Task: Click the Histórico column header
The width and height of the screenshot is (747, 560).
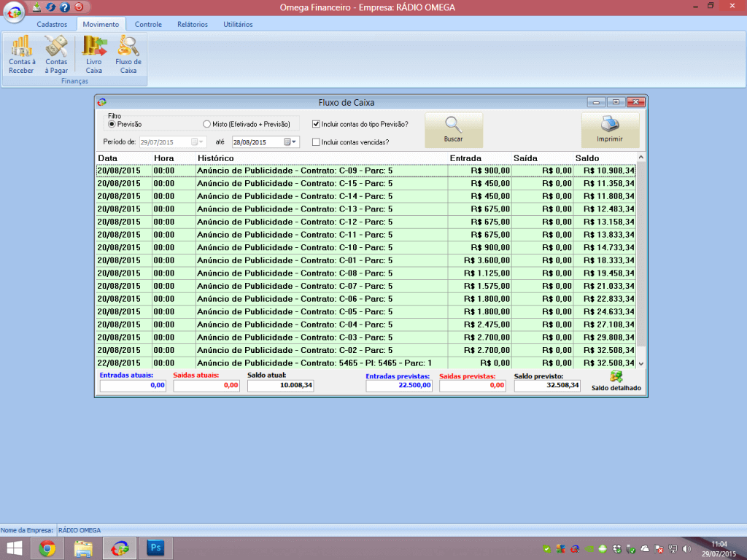Action: (215, 158)
